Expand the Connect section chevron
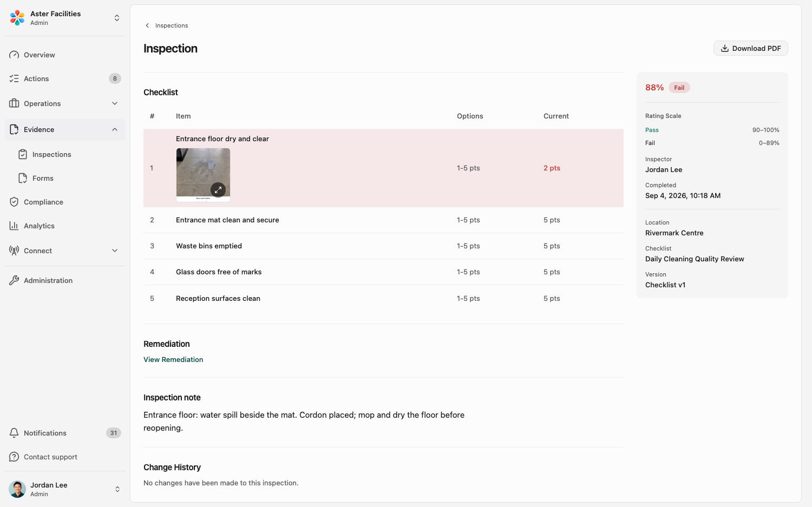812x507 pixels. click(115, 251)
